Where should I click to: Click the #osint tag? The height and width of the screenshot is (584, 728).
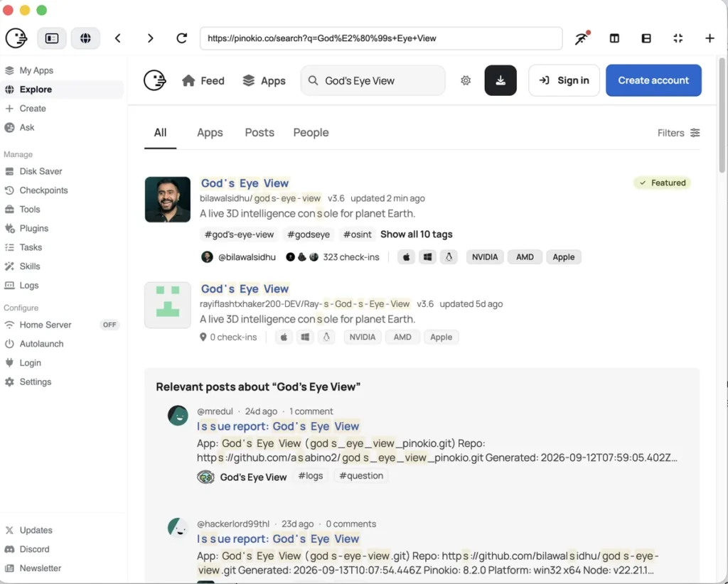(357, 234)
